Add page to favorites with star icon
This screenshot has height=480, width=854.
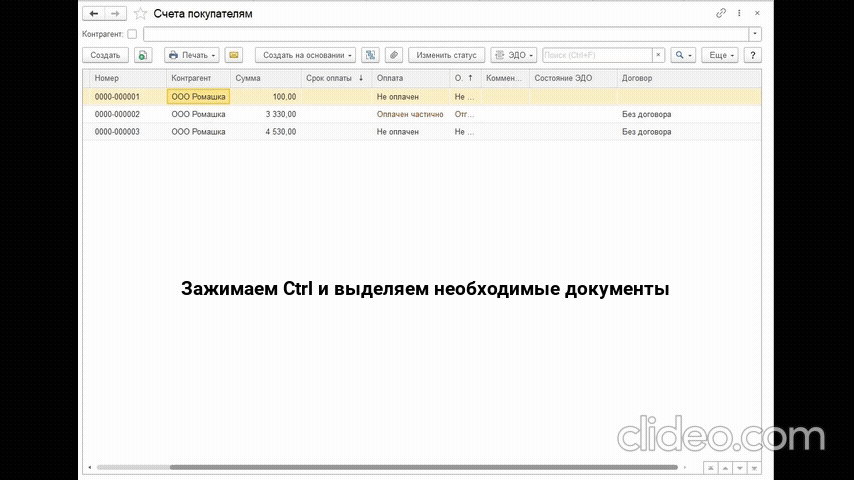(141, 14)
